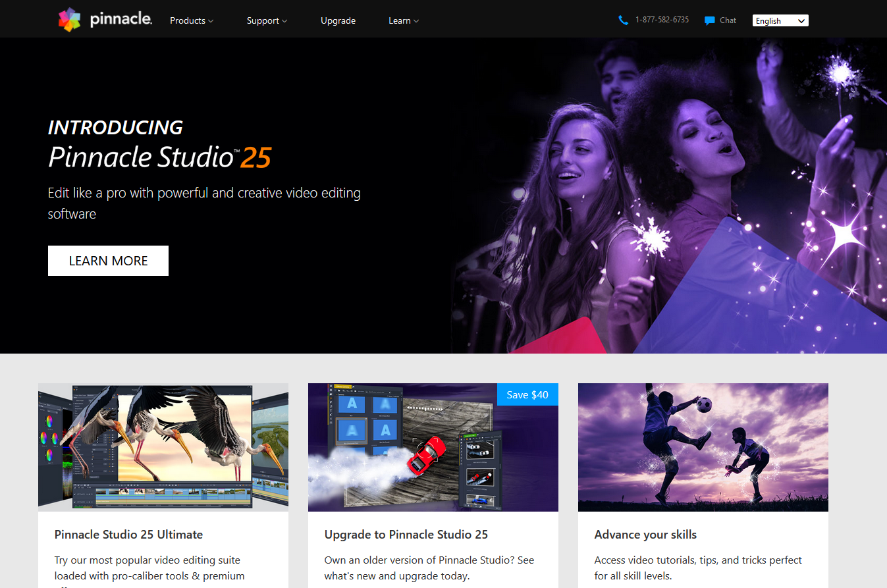Open the Advance your skills soccer thumbnail
The width and height of the screenshot is (887, 588).
pyautogui.click(x=703, y=447)
